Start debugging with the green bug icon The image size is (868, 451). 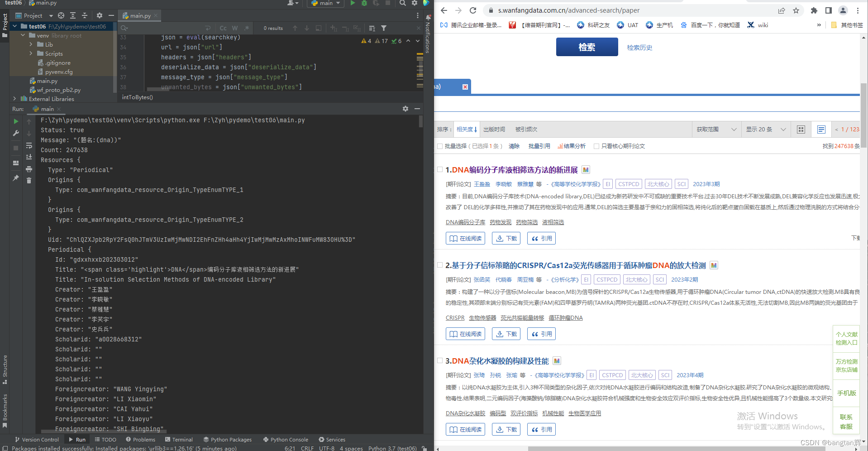[x=364, y=3]
